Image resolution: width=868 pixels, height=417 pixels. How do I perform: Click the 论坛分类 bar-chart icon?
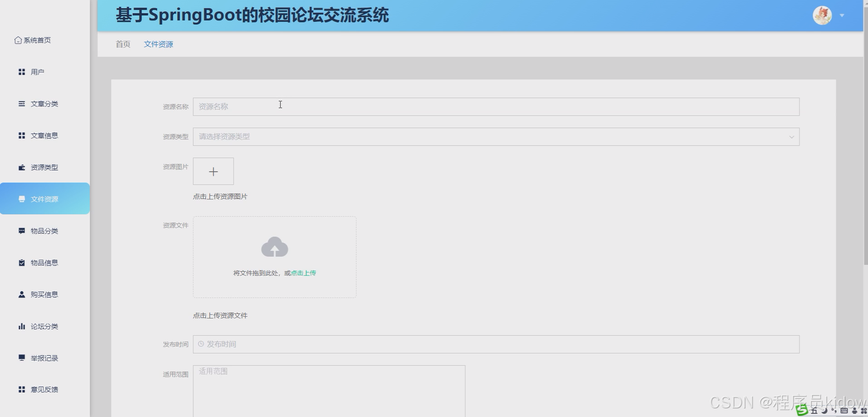pos(21,326)
